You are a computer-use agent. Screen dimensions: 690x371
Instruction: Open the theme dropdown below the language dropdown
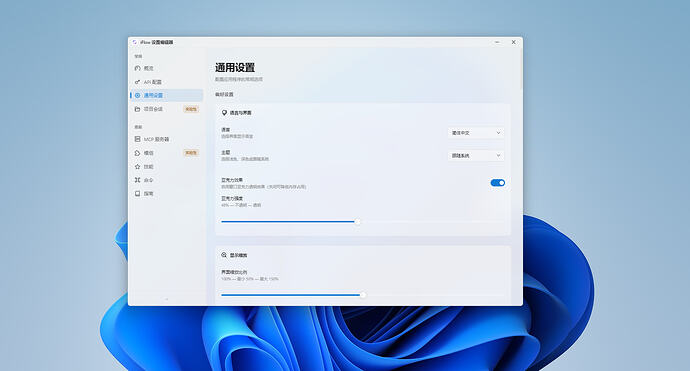point(476,156)
